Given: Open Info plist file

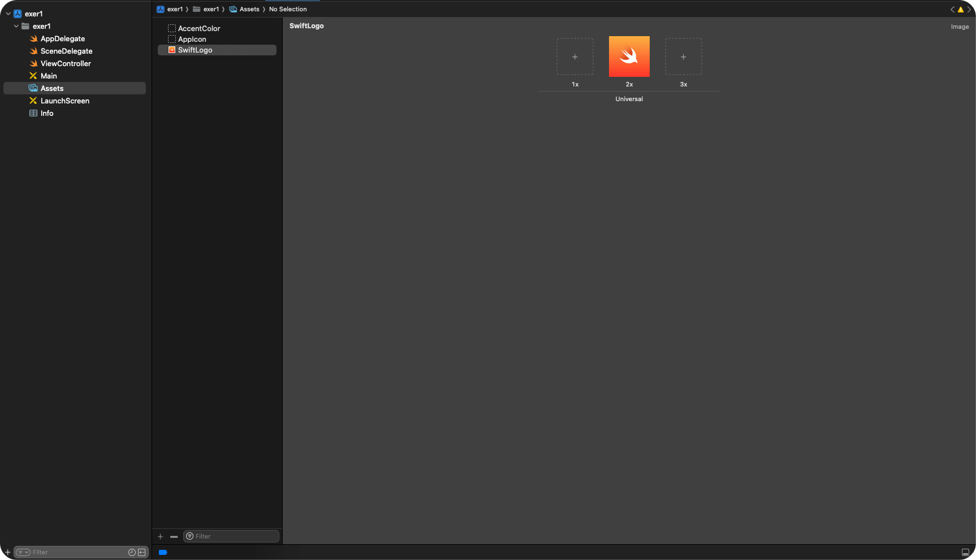Looking at the screenshot, I should [47, 113].
